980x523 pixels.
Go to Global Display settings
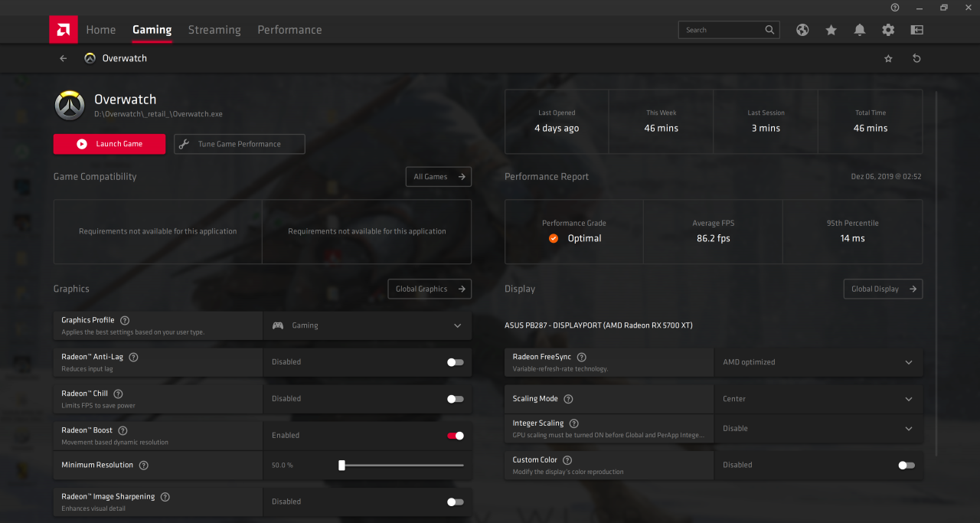[x=883, y=289]
